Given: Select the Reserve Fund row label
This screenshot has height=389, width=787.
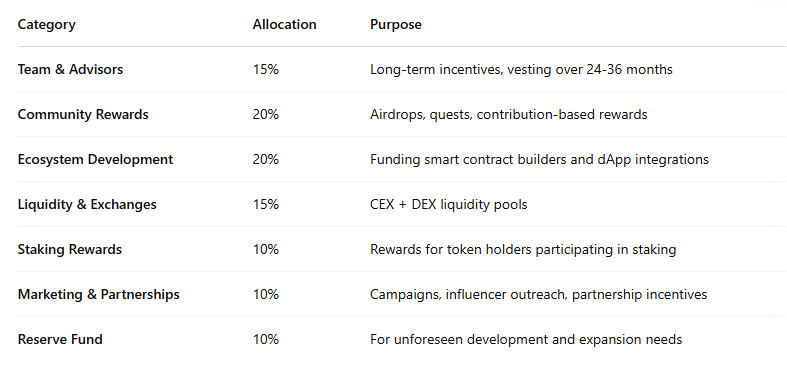Looking at the screenshot, I should pos(60,339).
